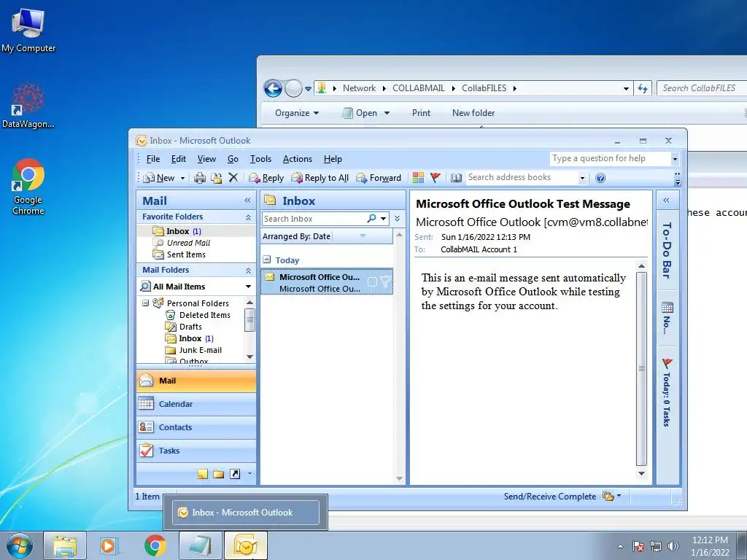747x560 pixels.
Task: Click the Search Inbox field
Action: point(314,219)
